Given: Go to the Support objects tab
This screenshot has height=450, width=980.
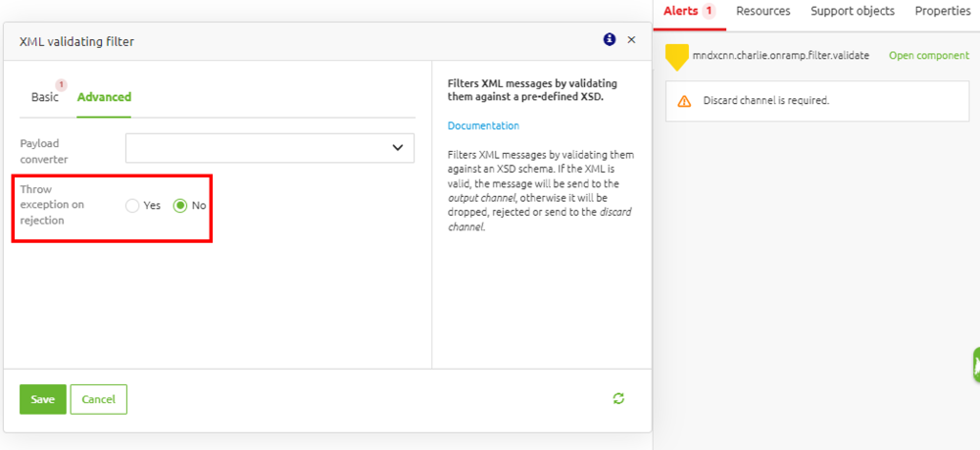Looking at the screenshot, I should (x=852, y=12).
